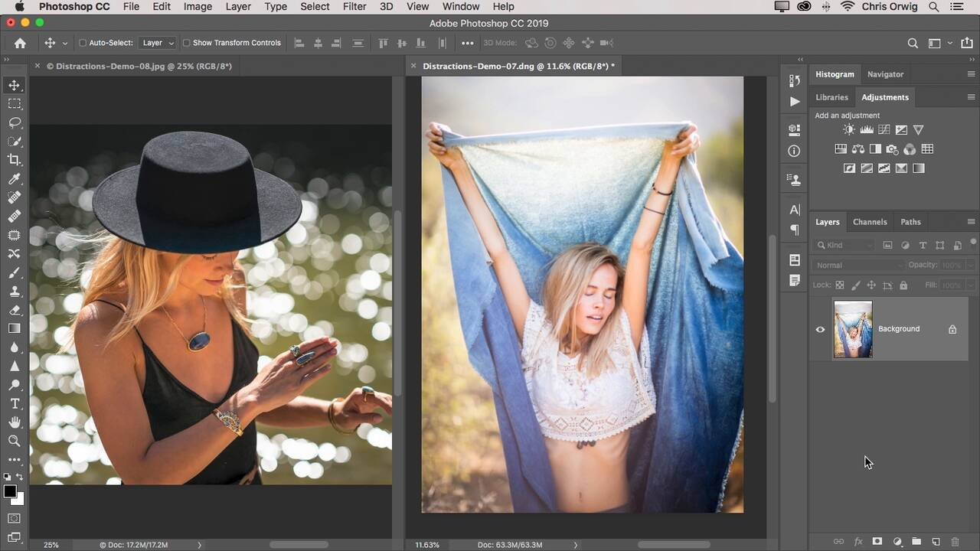Open the Info panel icon

point(795,151)
